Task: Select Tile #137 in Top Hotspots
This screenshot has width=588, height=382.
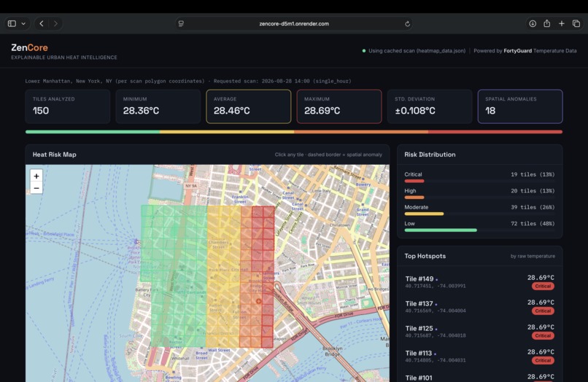Action: coord(479,307)
